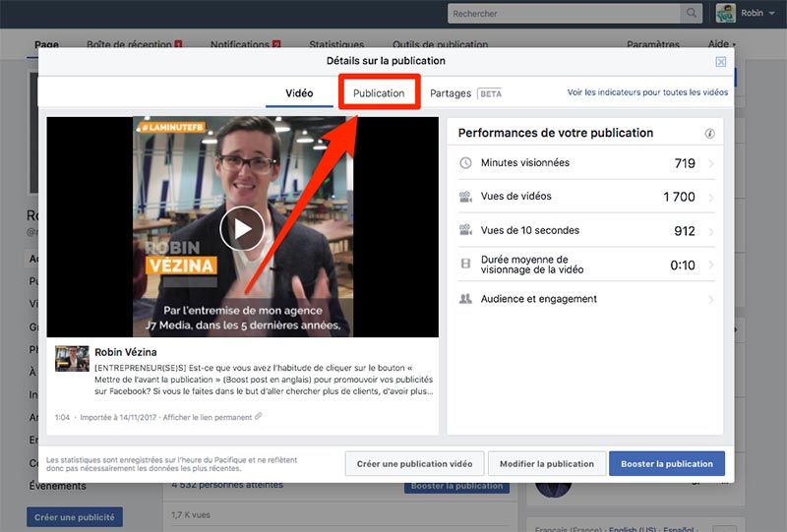Select the Vidéo tab

click(299, 93)
